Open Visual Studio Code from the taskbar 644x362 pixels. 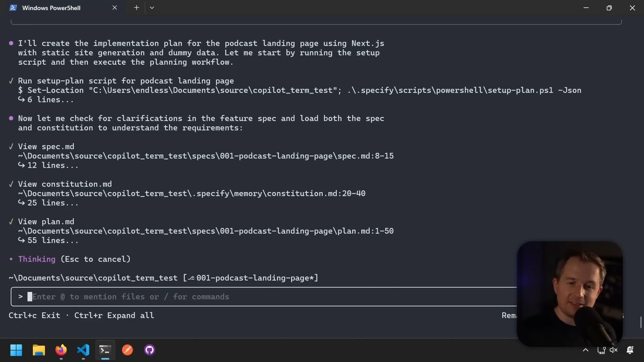(x=83, y=350)
